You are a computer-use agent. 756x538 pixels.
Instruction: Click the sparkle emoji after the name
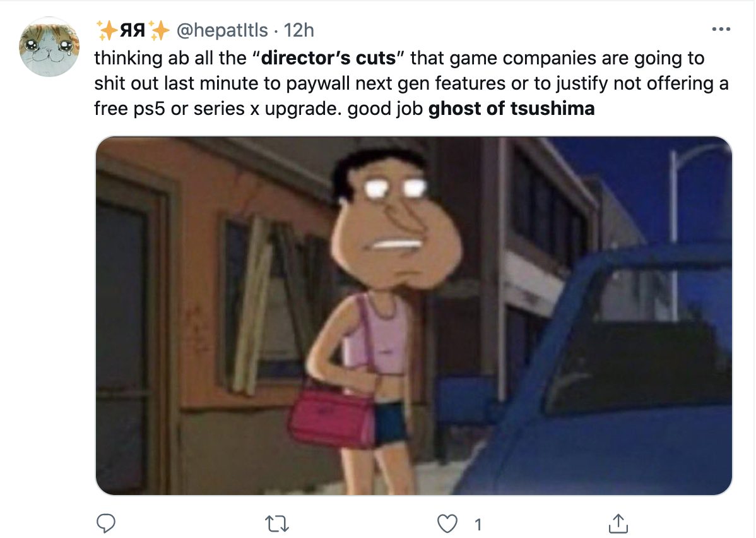coord(158,30)
